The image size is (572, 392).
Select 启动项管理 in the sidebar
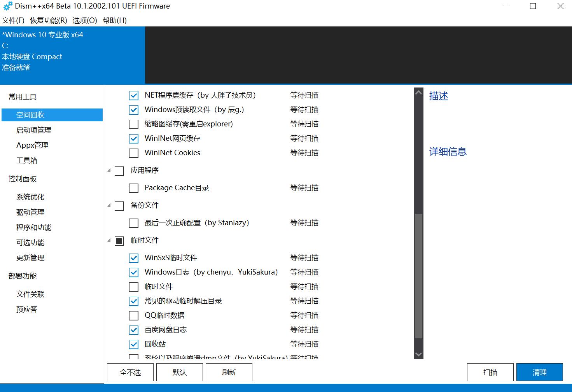pos(33,130)
